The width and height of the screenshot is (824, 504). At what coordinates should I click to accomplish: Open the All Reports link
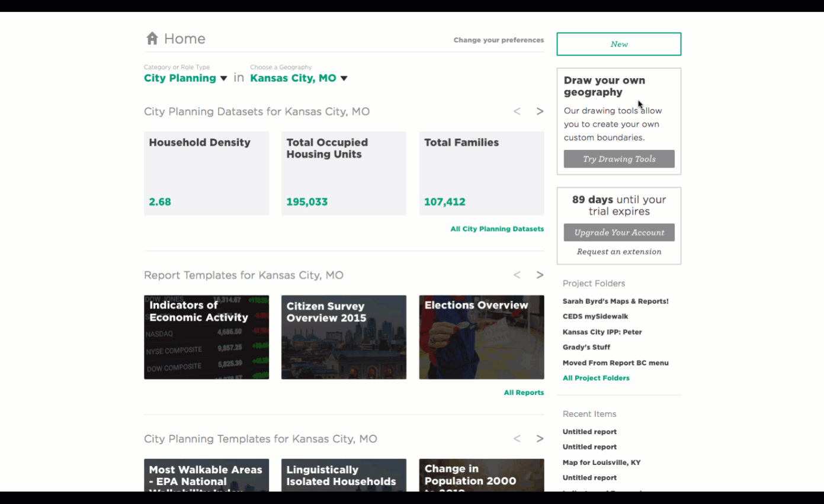click(524, 392)
